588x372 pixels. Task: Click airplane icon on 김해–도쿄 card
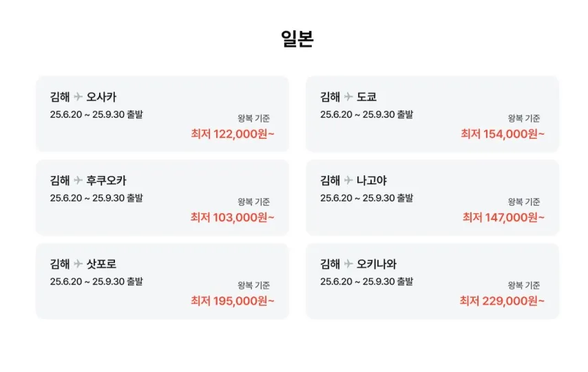point(348,97)
